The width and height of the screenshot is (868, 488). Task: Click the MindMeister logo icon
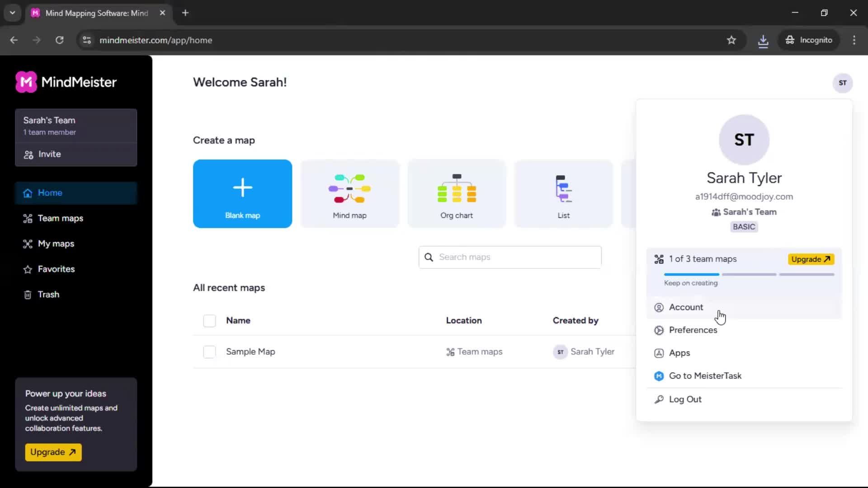26,82
